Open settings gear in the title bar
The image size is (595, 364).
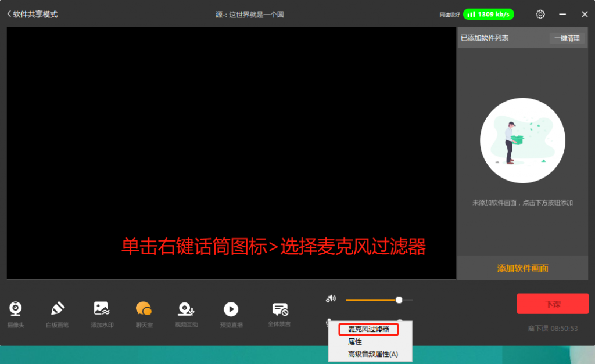540,15
